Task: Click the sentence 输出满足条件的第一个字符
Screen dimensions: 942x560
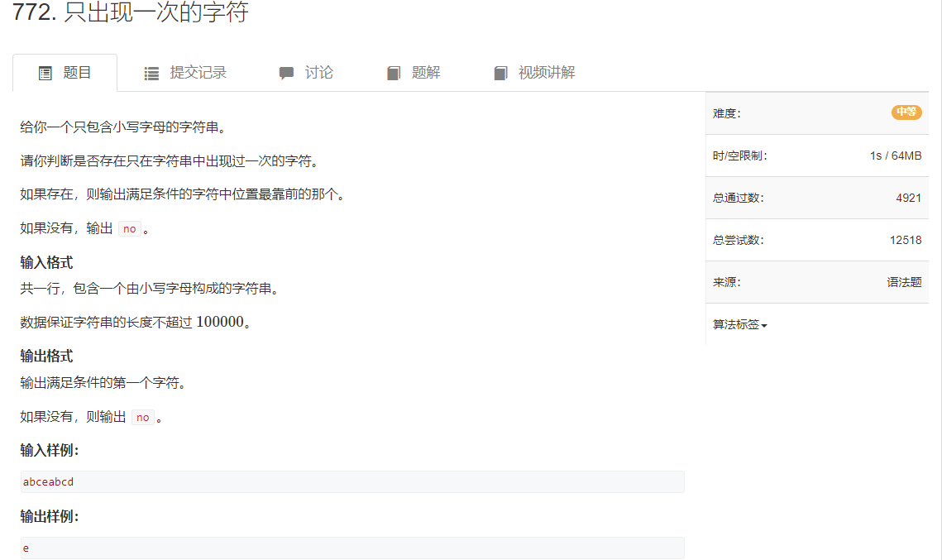Action: (x=103, y=383)
